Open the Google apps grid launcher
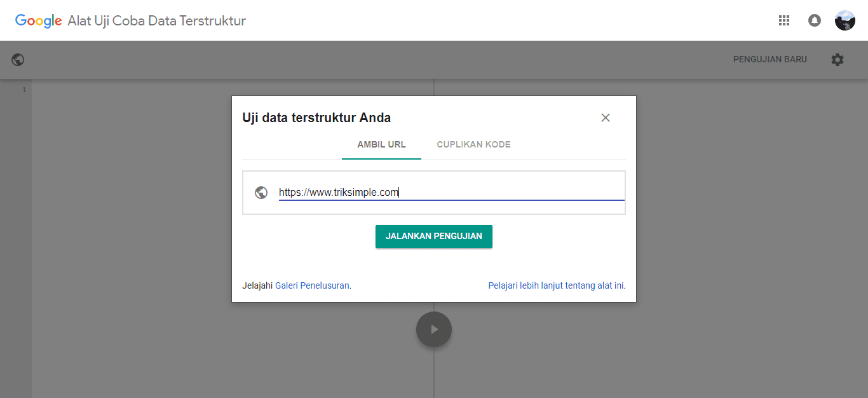 tap(784, 20)
